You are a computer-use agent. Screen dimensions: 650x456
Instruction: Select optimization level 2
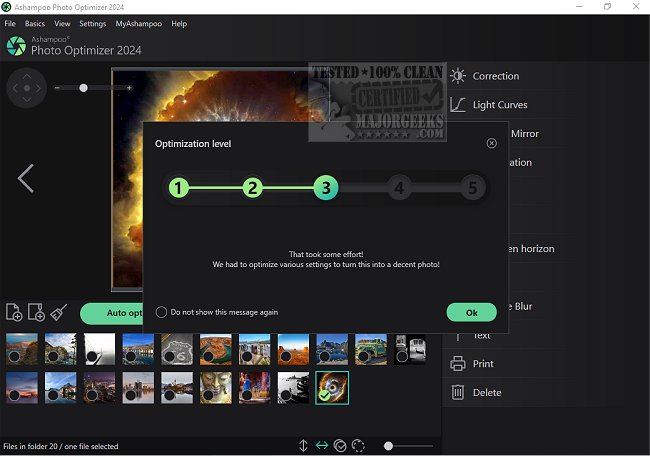tap(252, 188)
